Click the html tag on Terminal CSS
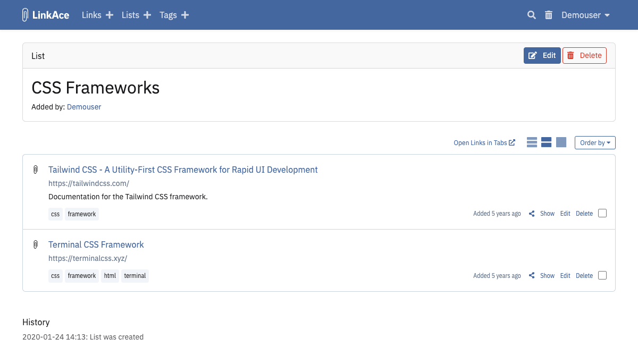The image size is (638, 364). (x=110, y=276)
